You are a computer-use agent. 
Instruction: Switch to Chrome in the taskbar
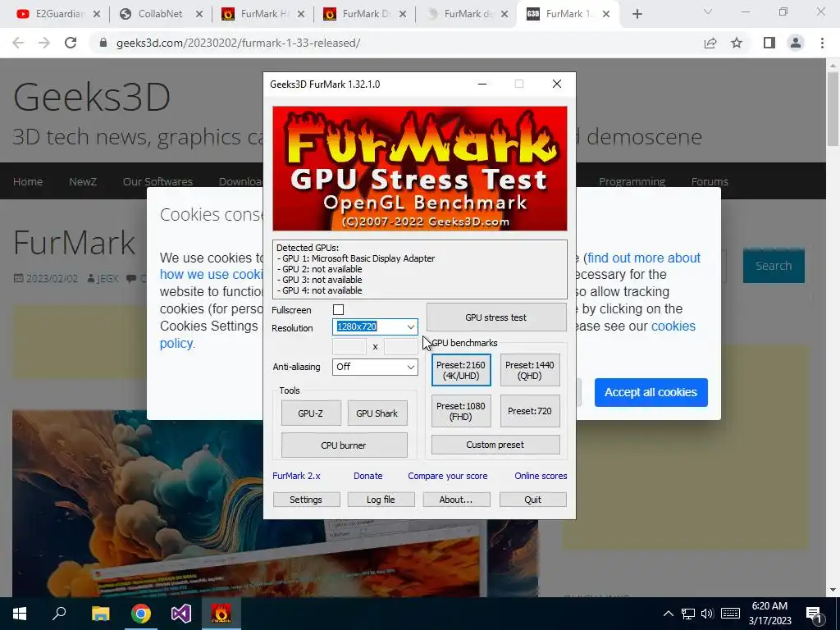pyautogui.click(x=141, y=614)
